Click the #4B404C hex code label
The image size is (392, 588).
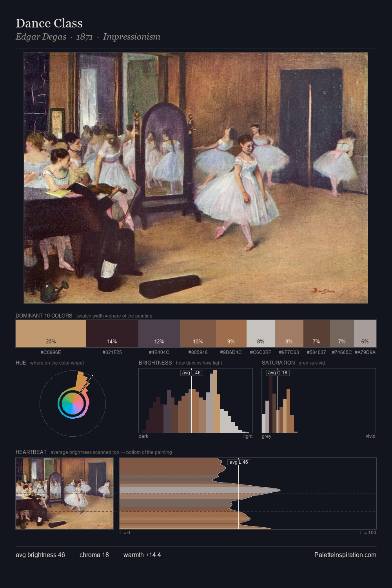click(x=159, y=352)
